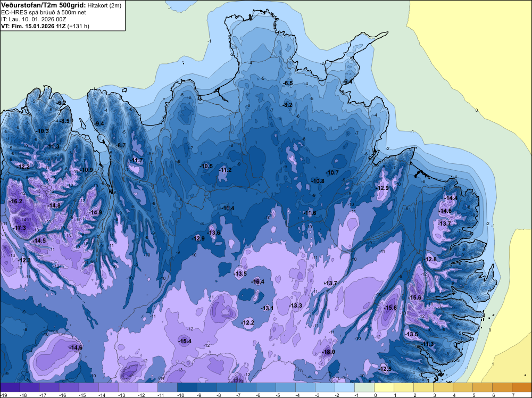The height and width of the screenshot is (398, 532).
Task: Click the "-7" label in the color scale
Action: point(238,395)
